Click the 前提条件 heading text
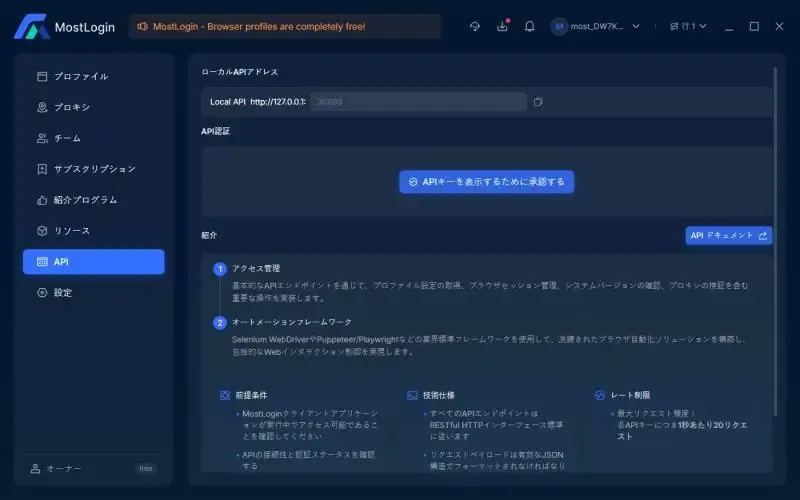The height and width of the screenshot is (500, 800). tap(252, 395)
